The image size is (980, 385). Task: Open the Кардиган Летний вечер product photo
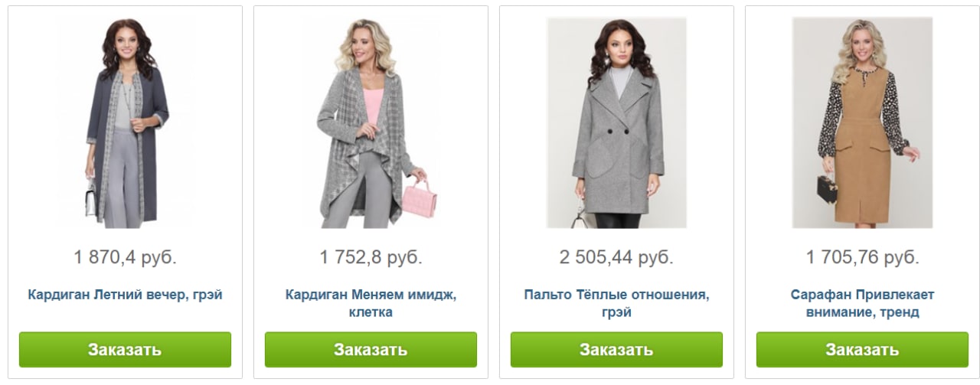[x=125, y=123]
